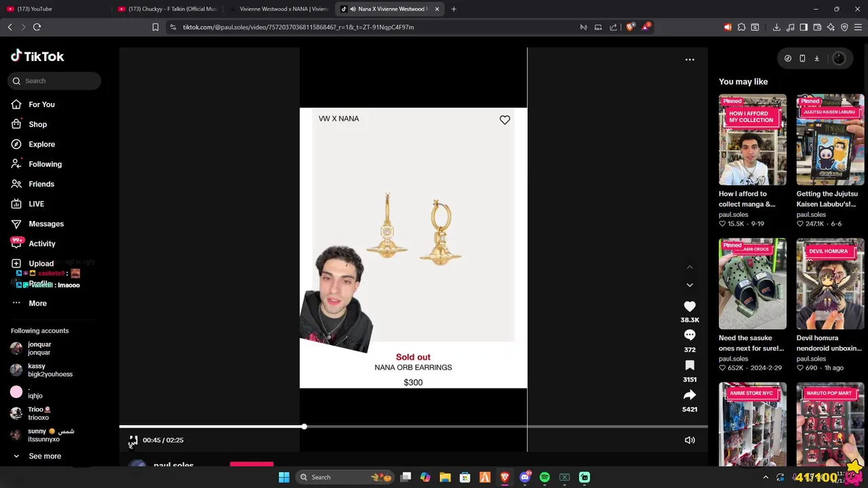This screenshot has height=488, width=868.
Task: Open the browser extensions puzzle icon
Action: click(741, 27)
